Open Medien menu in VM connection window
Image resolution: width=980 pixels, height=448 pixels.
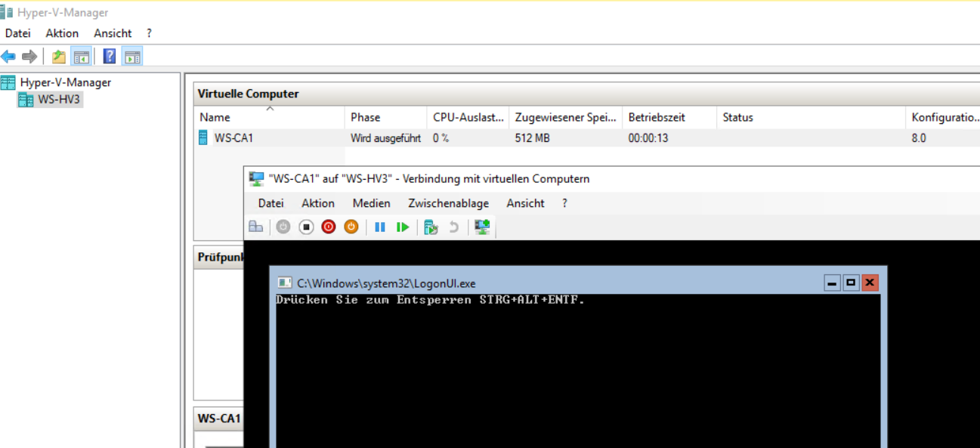(372, 203)
